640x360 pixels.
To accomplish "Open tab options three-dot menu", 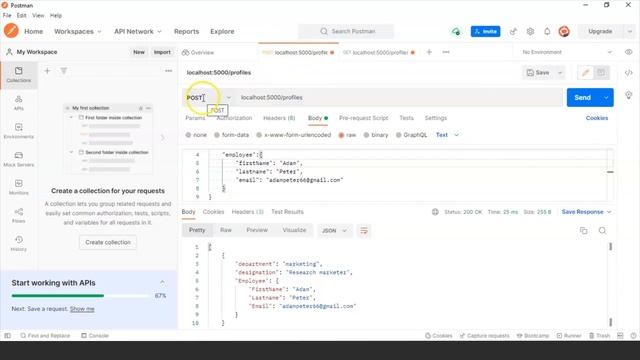I will coord(446,52).
